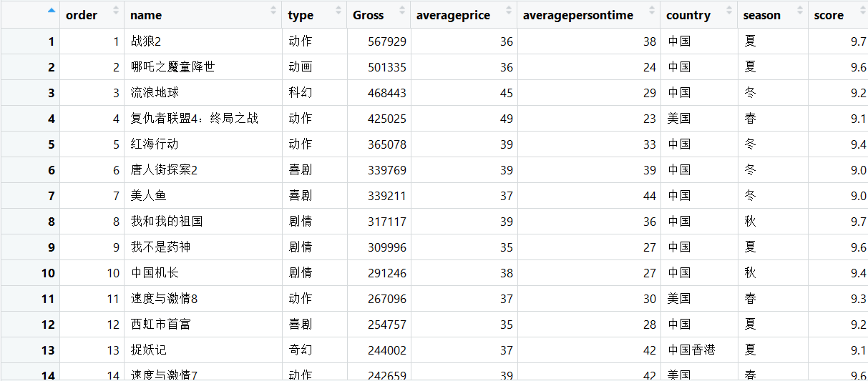Click row index number 7
Viewport: 868px width, 381px height.
pos(51,196)
